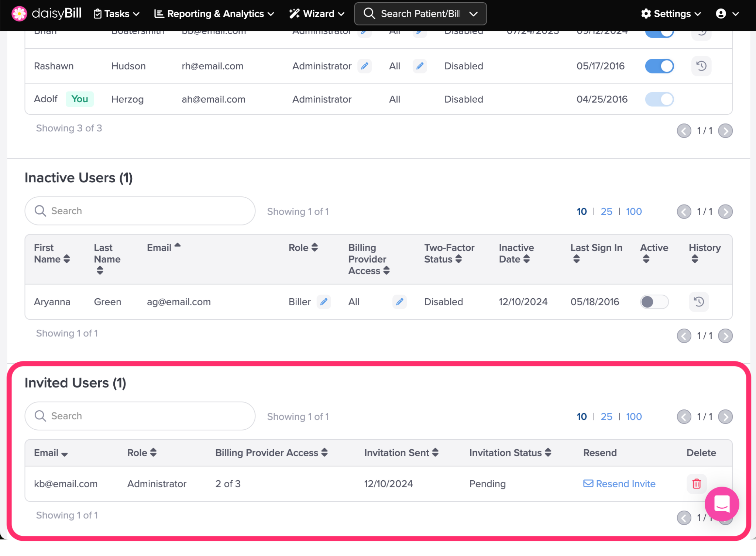The image size is (756, 556).
Task: Edit Rashawn Hudson's Administrator role pencil icon
Action: click(364, 66)
